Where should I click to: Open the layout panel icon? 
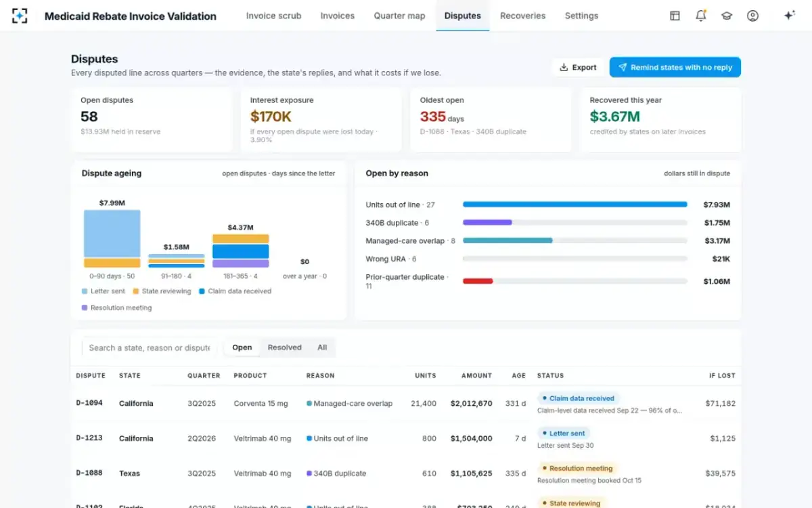click(675, 16)
